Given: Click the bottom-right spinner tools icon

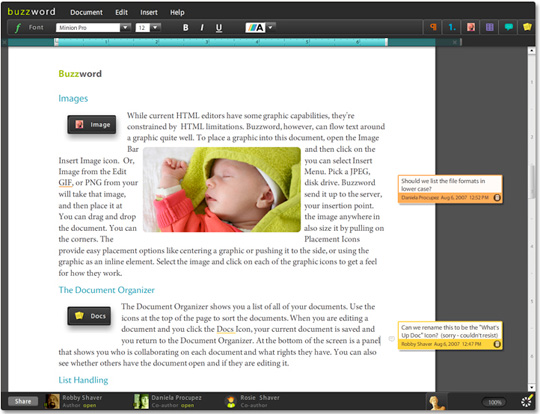Looking at the screenshot, I should click(527, 402).
